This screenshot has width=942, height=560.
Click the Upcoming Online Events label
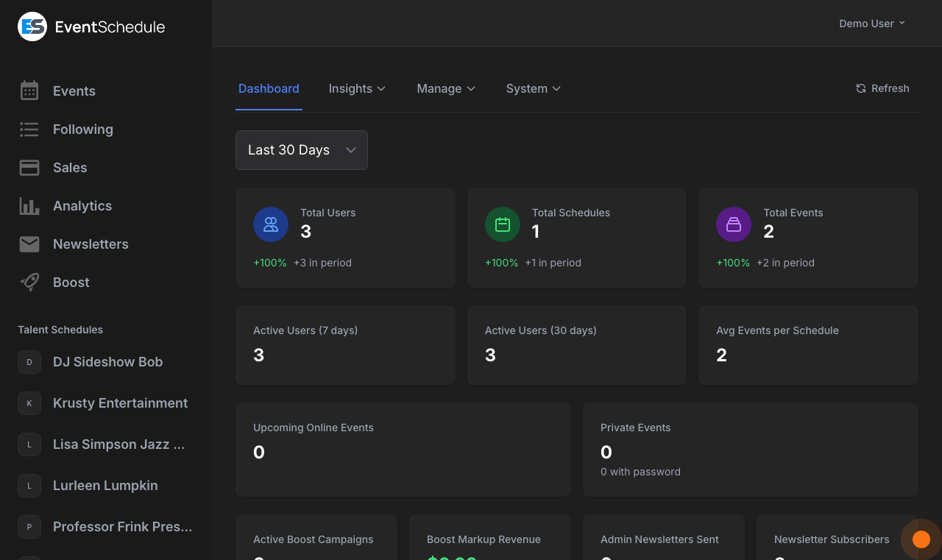[314, 428]
